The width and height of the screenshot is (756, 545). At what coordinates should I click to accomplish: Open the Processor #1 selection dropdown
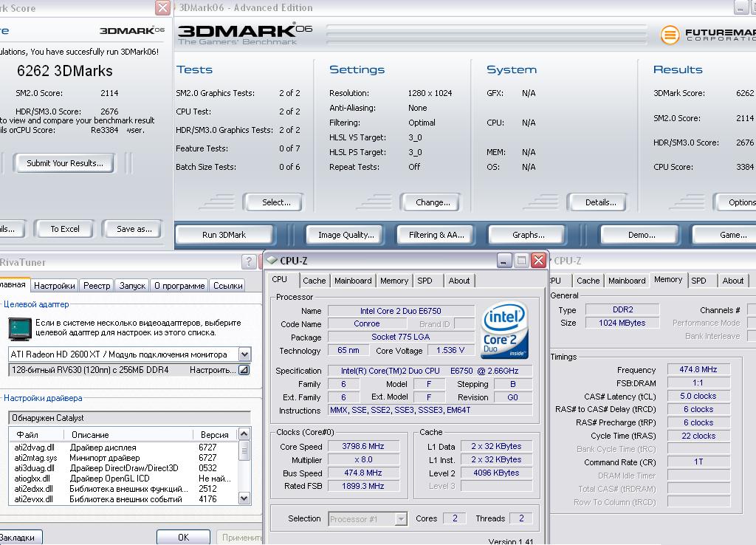(401, 519)
